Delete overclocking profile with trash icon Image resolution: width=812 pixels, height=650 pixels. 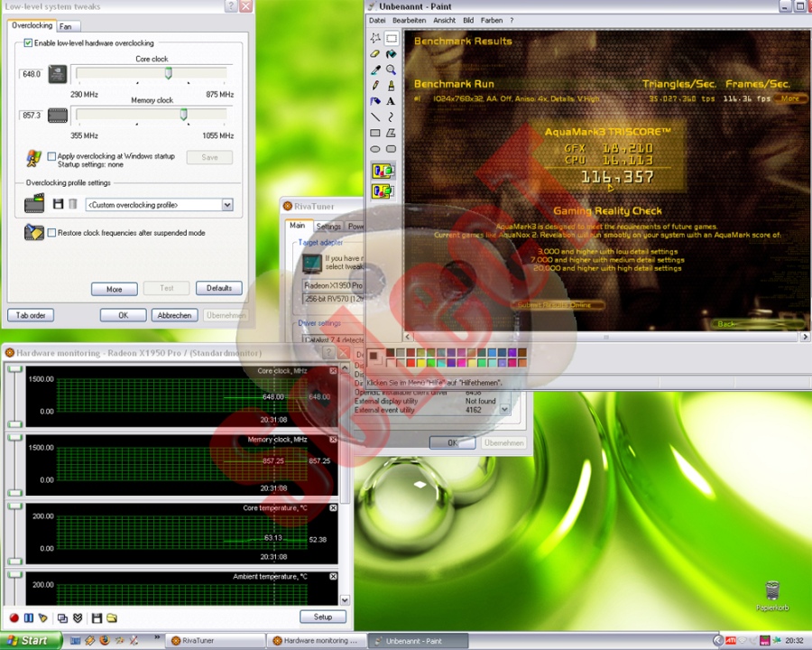[x=73, y=204]
